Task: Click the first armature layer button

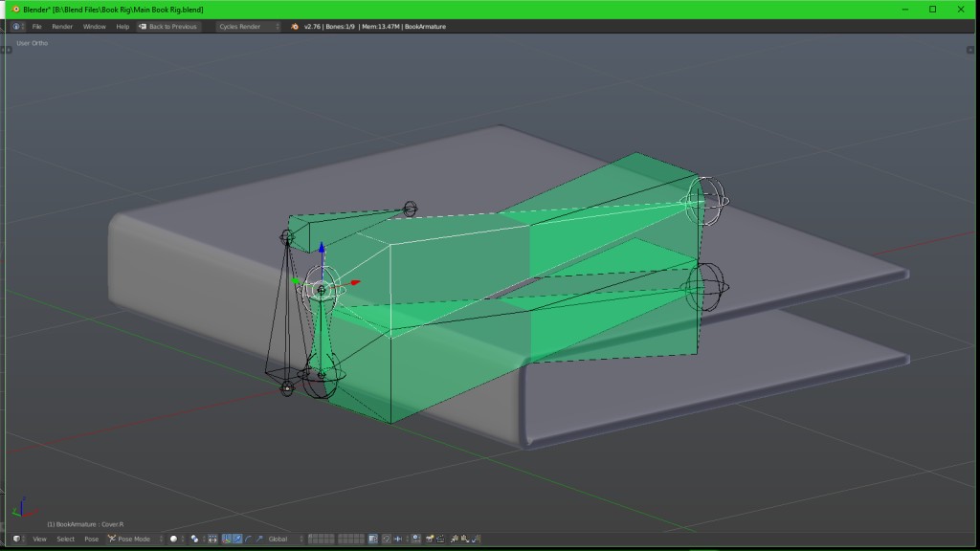Action: coord(311,537)
